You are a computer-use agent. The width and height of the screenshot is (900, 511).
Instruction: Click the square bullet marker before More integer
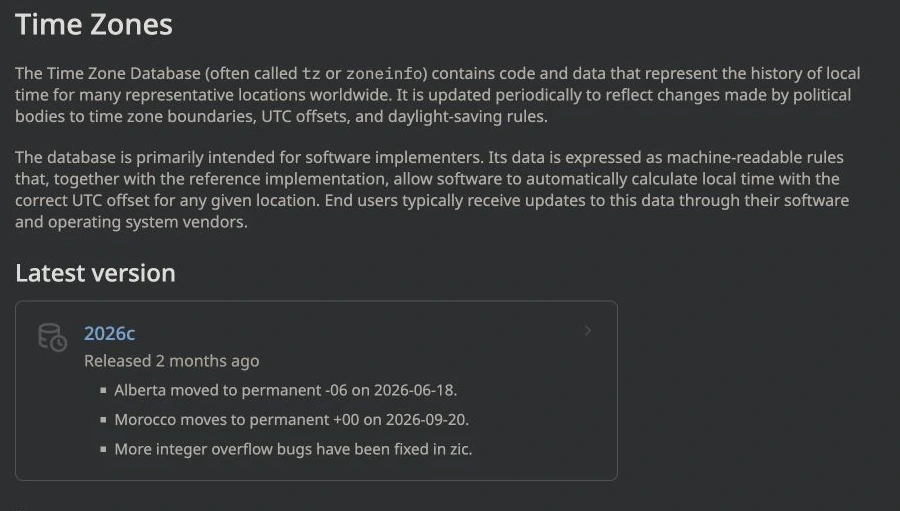click(x=103, y=449)
